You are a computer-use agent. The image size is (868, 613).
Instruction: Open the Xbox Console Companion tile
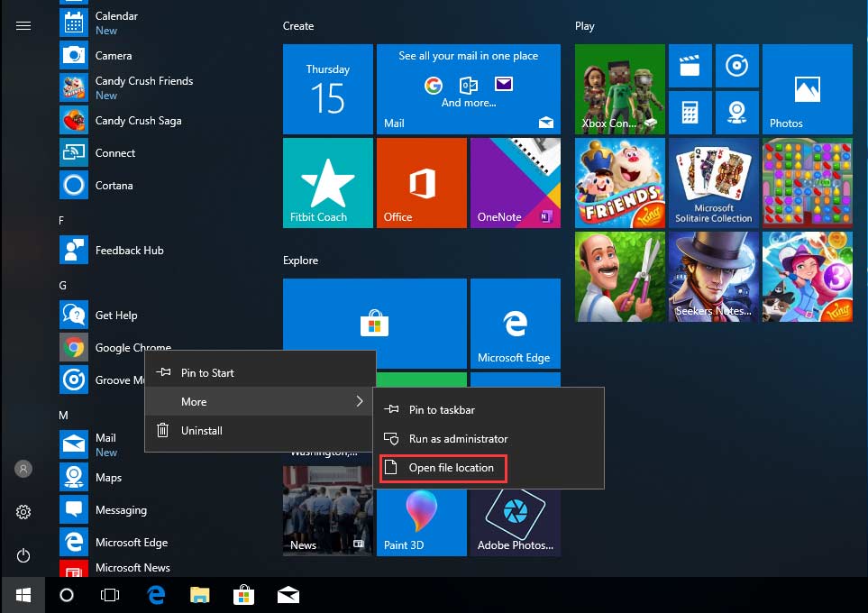click(620, 89)
